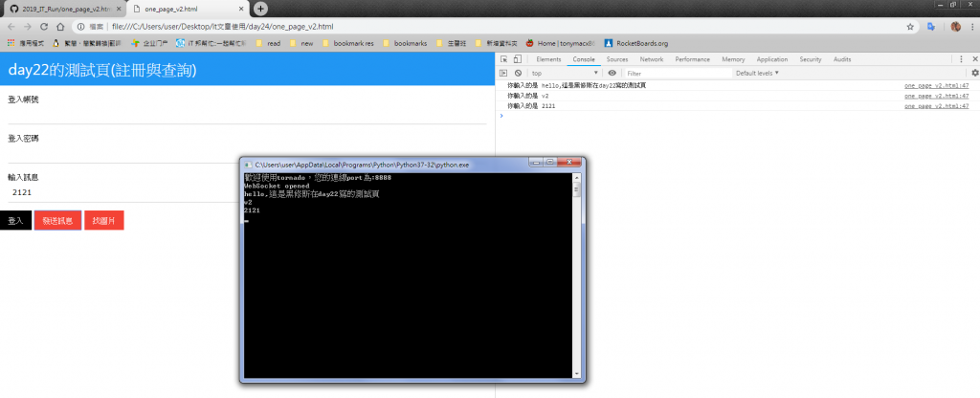Open the Chrome profile avatar

(x=955, y=27)
